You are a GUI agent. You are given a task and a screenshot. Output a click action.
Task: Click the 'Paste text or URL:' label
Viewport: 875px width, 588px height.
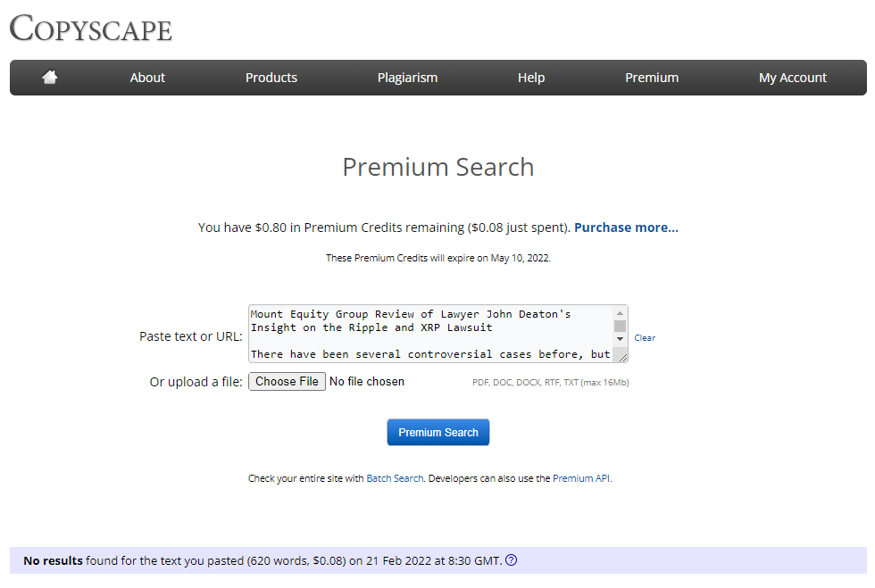coord(191,336)
